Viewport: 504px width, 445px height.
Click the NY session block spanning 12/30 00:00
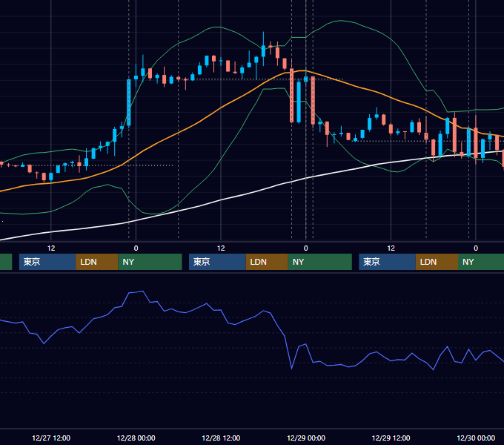point(481,262)
